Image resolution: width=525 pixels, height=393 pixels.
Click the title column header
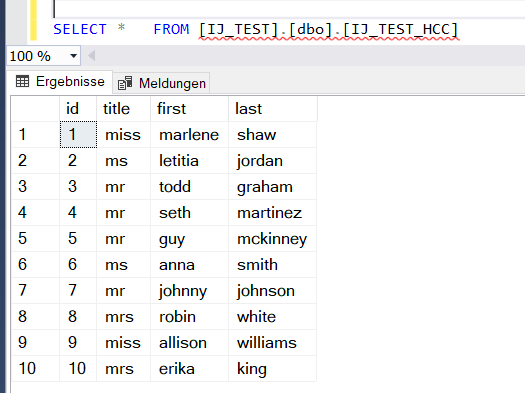[124, 109]
